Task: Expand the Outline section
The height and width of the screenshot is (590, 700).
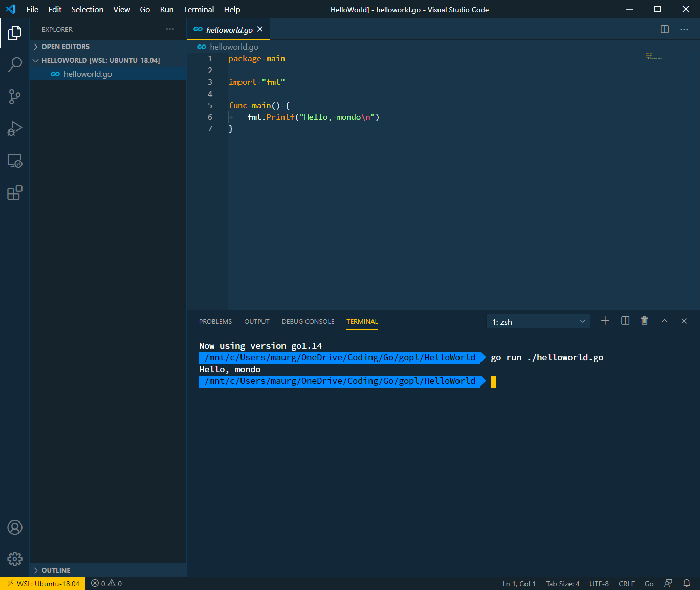Action: tap(108, 570)
